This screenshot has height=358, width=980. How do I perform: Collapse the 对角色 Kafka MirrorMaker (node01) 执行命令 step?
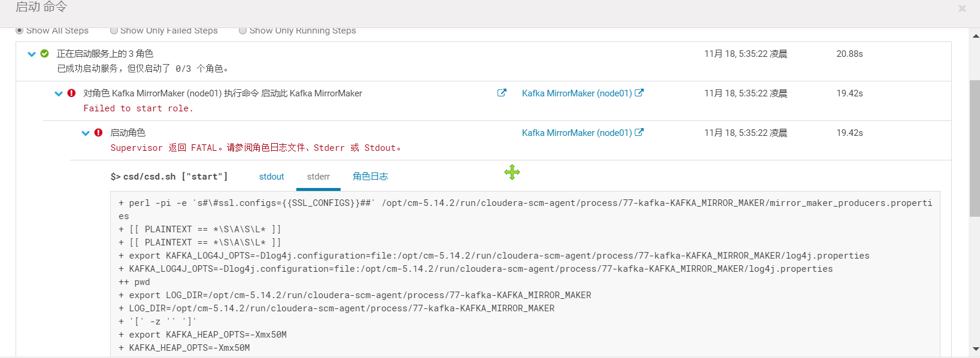(x=59, y=93)
